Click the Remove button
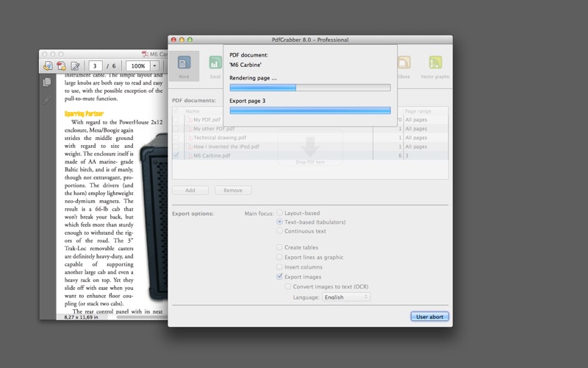This screenshot has width=588, height=368. tap(233, 191)
